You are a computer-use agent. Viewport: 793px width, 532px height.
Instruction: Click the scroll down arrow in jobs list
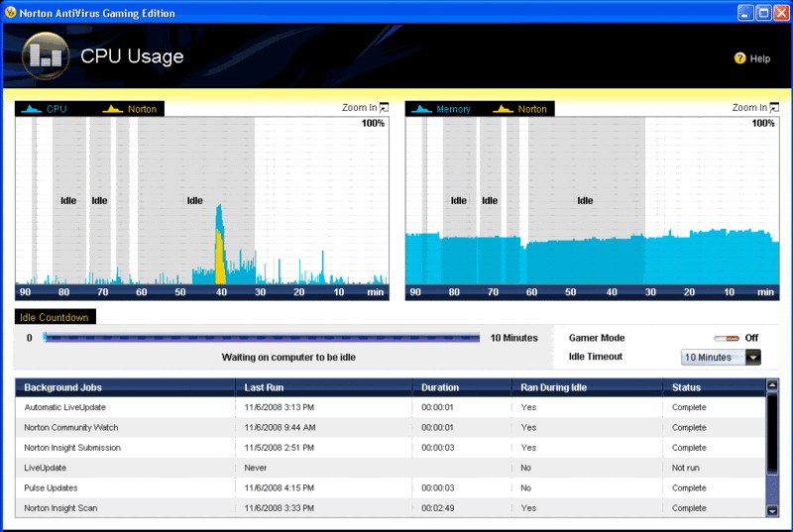[x=772, y=510]
